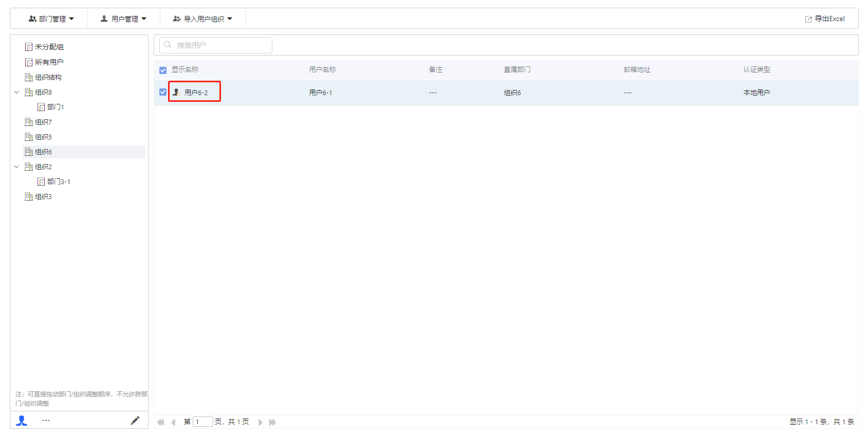Select 未分配组 in the tree
868x435 pixels.
tap(49, 47)
